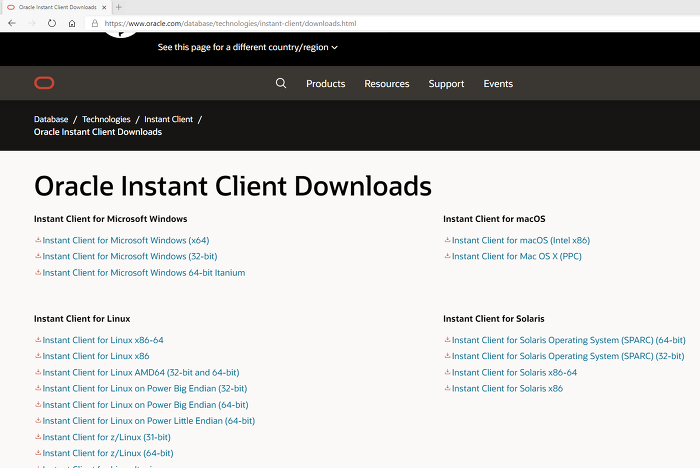Open Instant Client for macOS (Intel x86)

521,240
